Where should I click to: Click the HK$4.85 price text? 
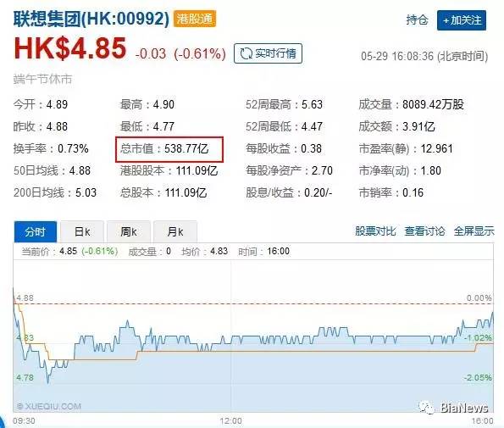69,48
